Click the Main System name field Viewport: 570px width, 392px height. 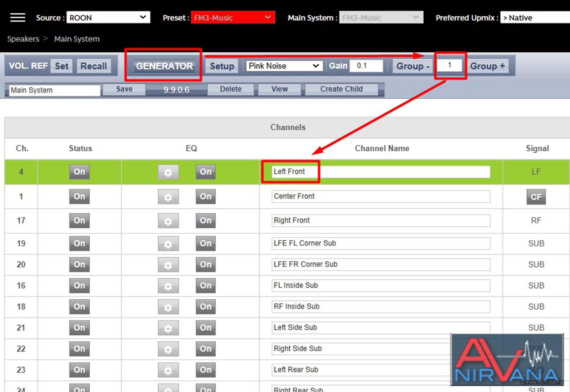point(55,90)
